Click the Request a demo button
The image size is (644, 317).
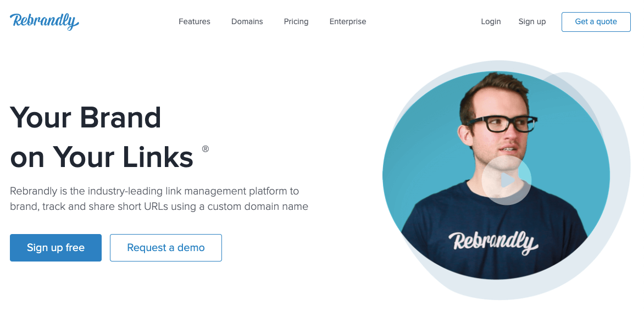pyautogui.click(x=165, y=248)
